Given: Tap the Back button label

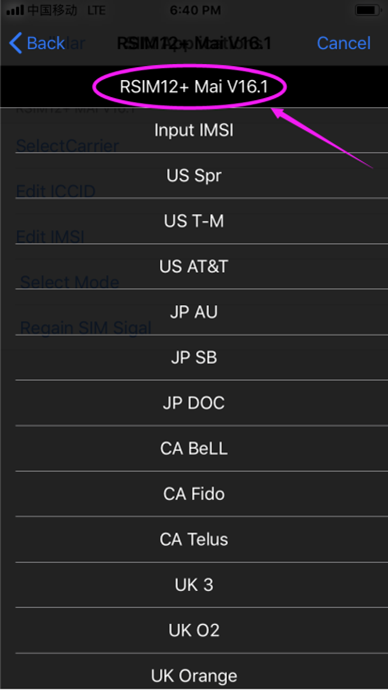Looking at the screenshot, I should (46, 43).
